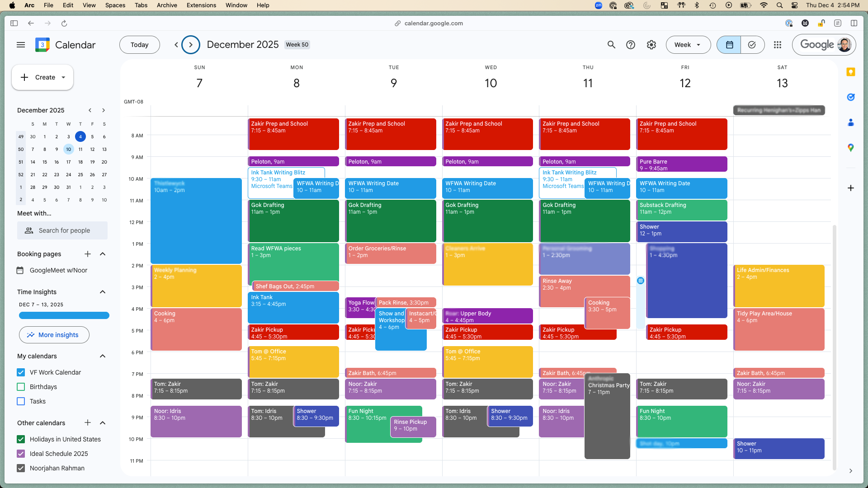Go to next week arrow
The width and height of the screenshot is (868, 488).
point(191,45)
